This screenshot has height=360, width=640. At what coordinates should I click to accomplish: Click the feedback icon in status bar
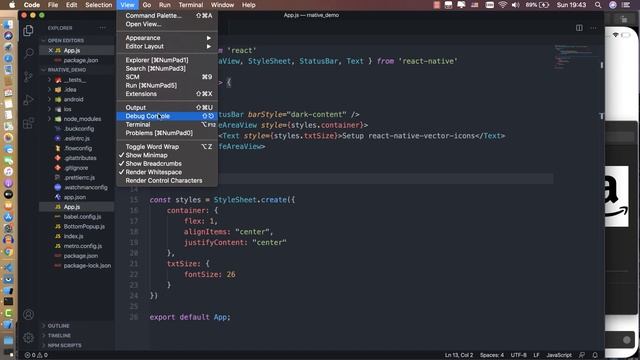(582, 355)
